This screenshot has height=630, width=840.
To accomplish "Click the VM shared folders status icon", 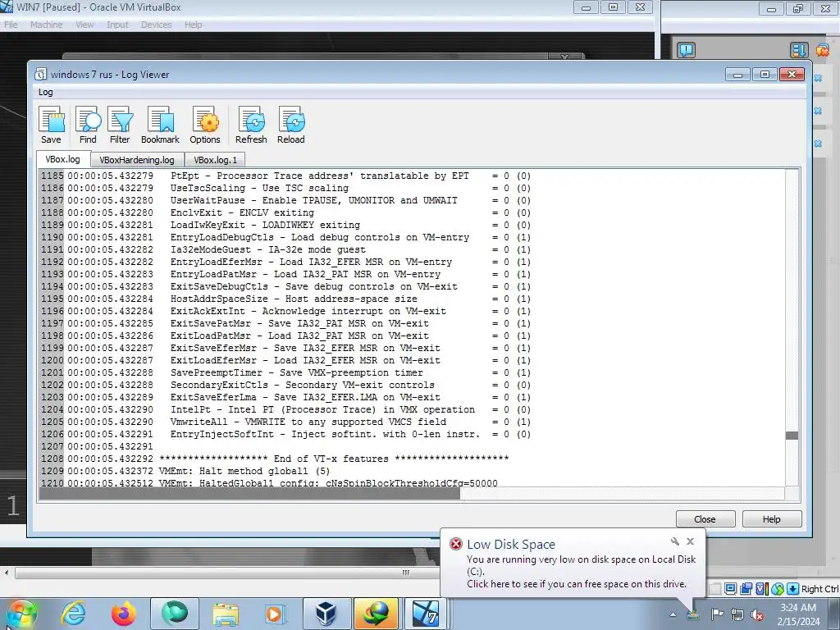I will 746,589.
